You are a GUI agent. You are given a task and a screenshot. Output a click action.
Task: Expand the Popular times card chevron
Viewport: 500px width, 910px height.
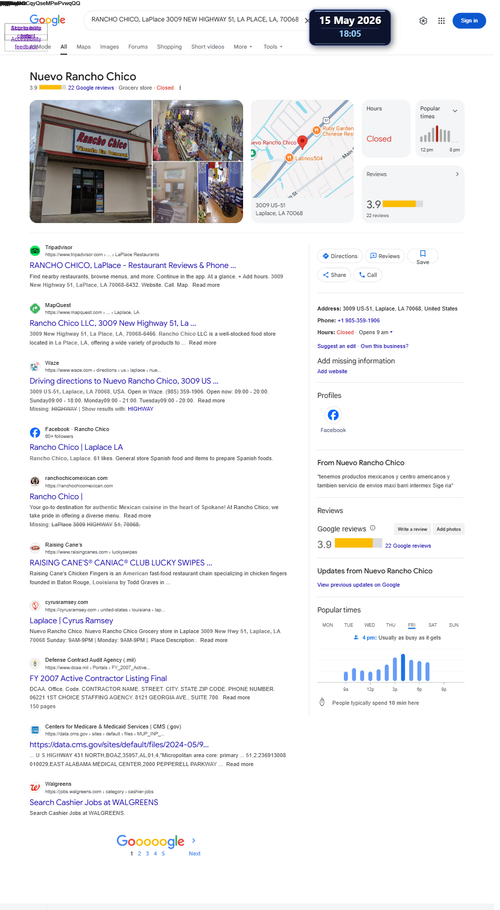(455, 111)
